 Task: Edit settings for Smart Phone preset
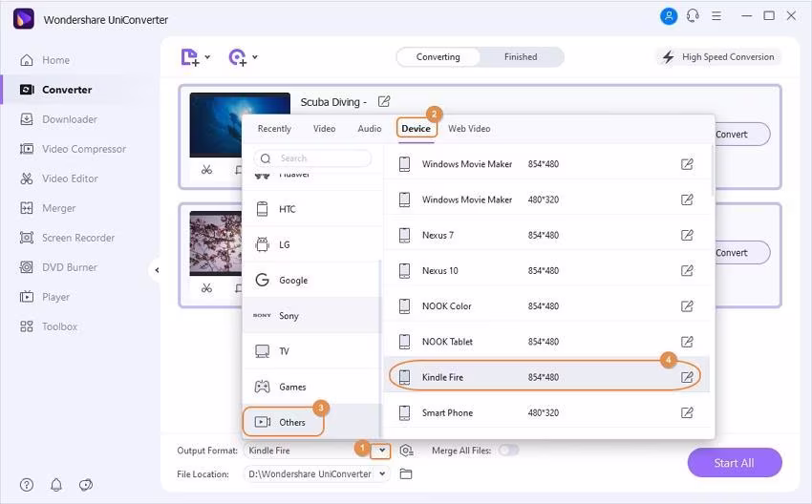[687, 413]
